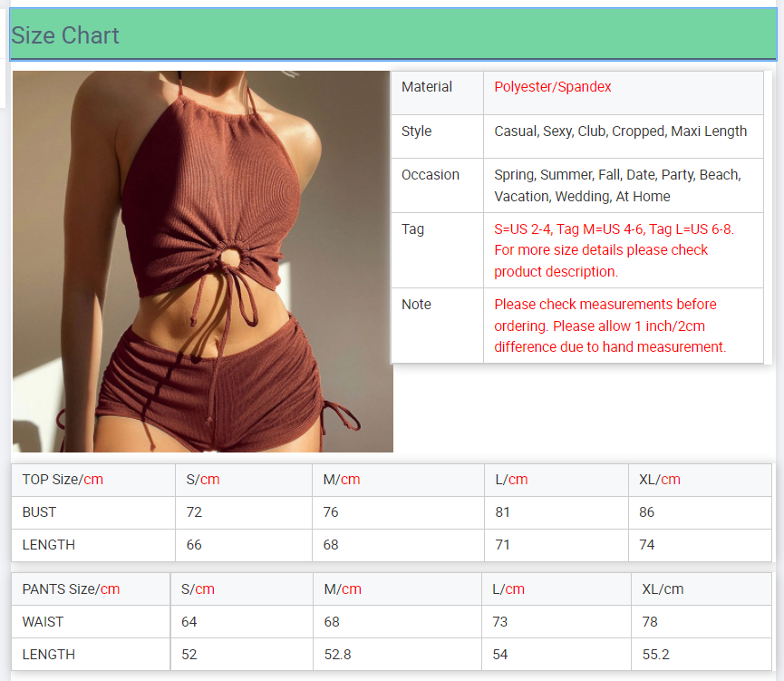This screenshot has width=784, height=681.
Task: Click the Occasion values listing Spring, Summer
Action: pyautogui.click(x=617, y=185)
